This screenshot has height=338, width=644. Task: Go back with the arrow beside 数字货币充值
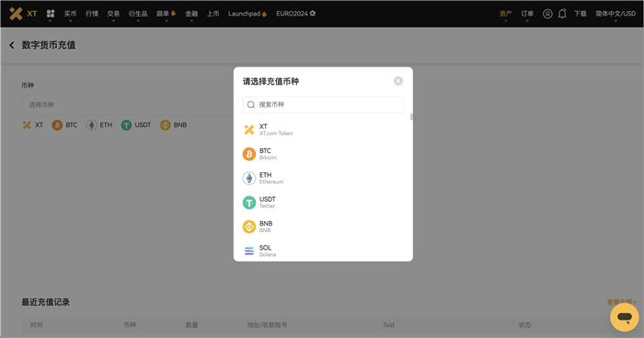point(12,45)
